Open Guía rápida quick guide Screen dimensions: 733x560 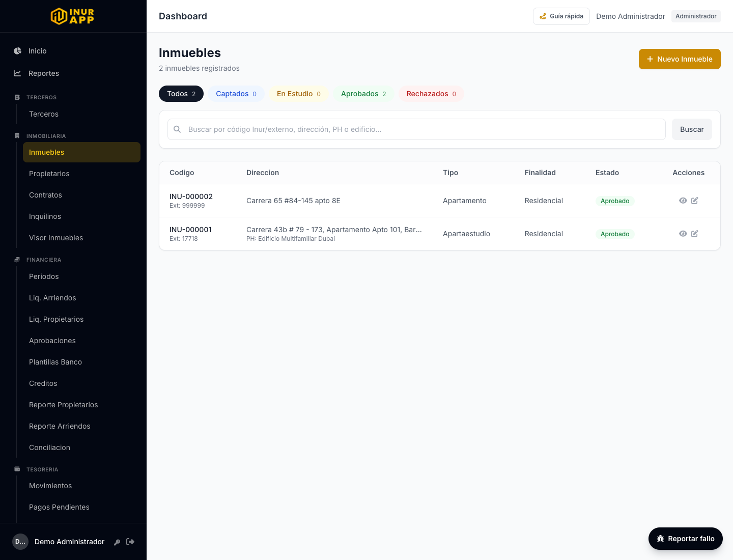point(561,16)
